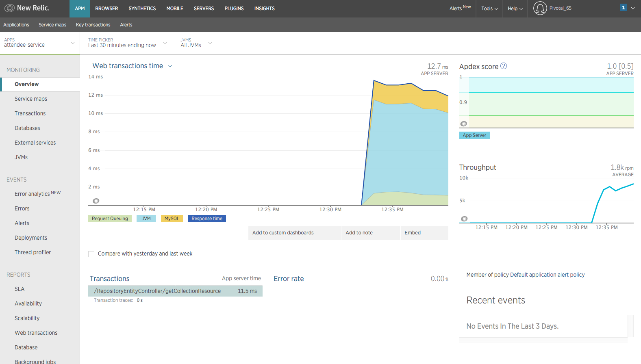641x364 pixels.
Task: Toggle JVM legend series
Action: click(x=146, y=219)
